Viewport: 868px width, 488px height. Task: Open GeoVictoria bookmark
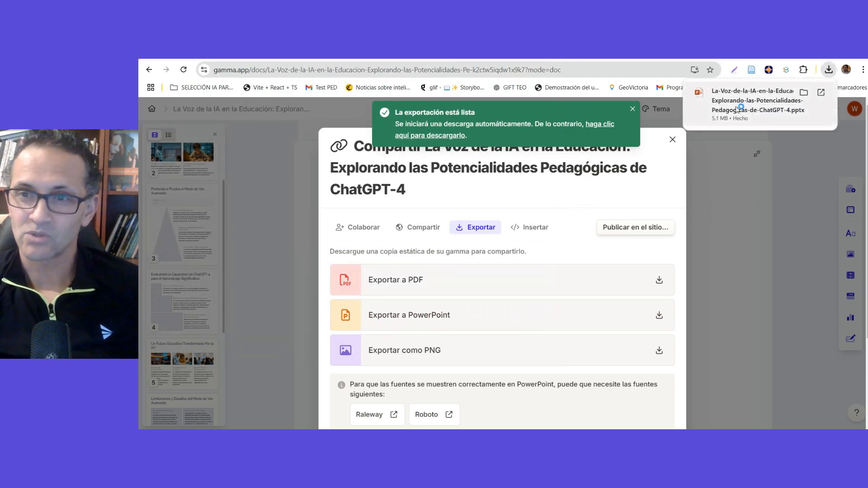(628, 88)
